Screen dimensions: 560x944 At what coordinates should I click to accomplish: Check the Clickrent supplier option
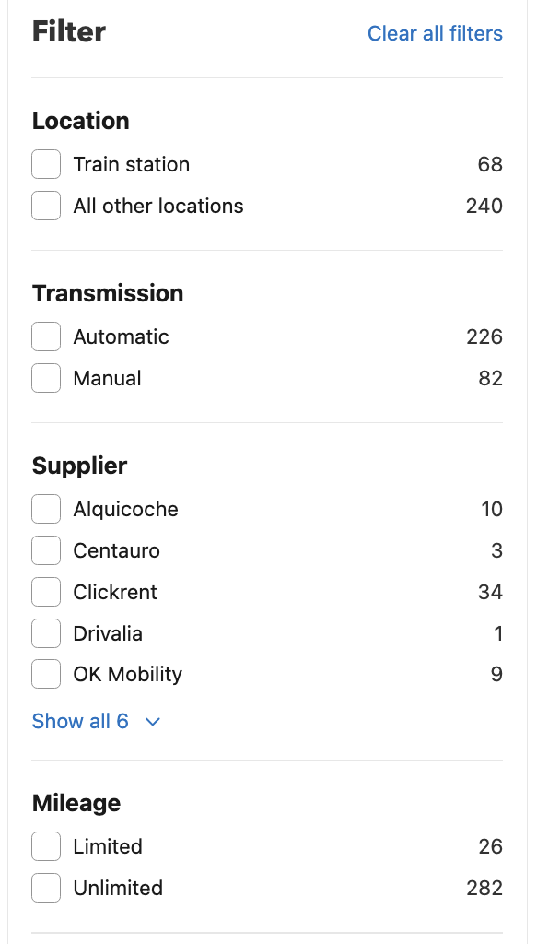(x=46, y=593)
